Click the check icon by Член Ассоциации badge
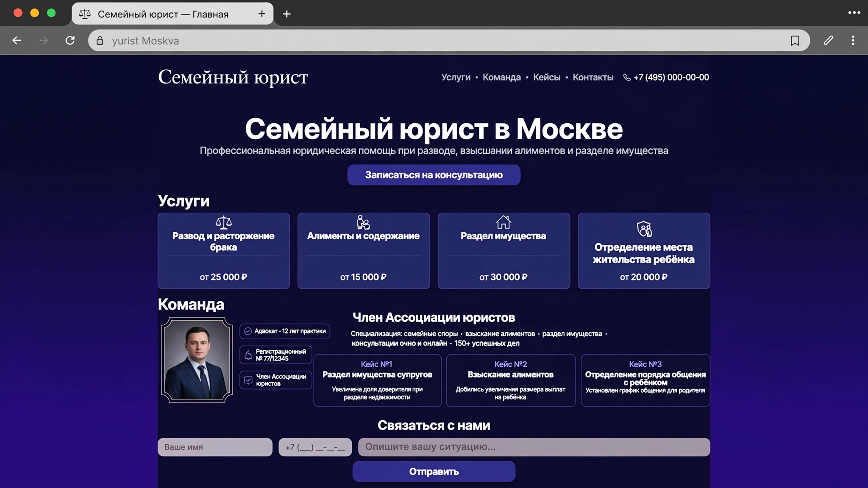 coord(248,380)
